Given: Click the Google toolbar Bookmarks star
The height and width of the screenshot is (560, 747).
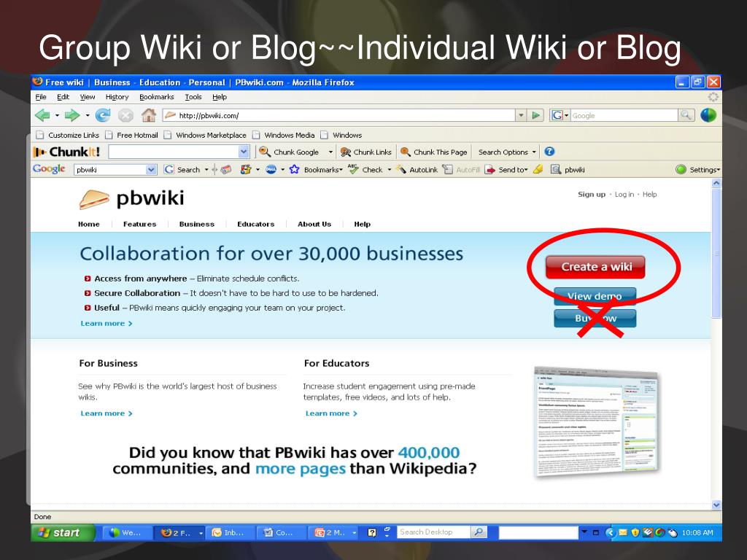Looking at the screenshot, I should (295, 169).
